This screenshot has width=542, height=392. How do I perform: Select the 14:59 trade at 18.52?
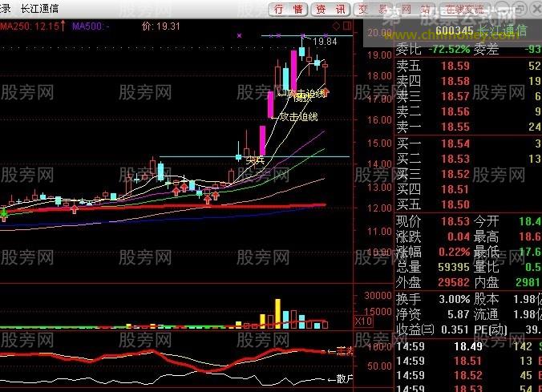point(468,375)
